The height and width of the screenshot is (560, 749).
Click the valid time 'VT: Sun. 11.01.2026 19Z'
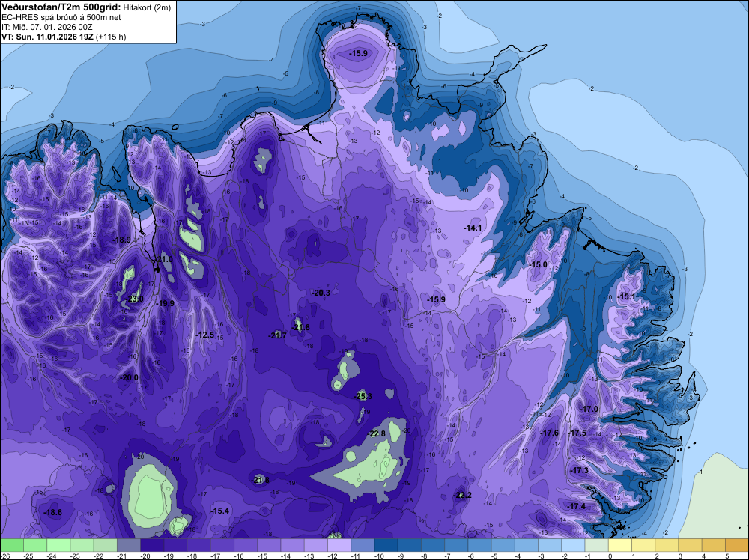[x=48, y=37]
